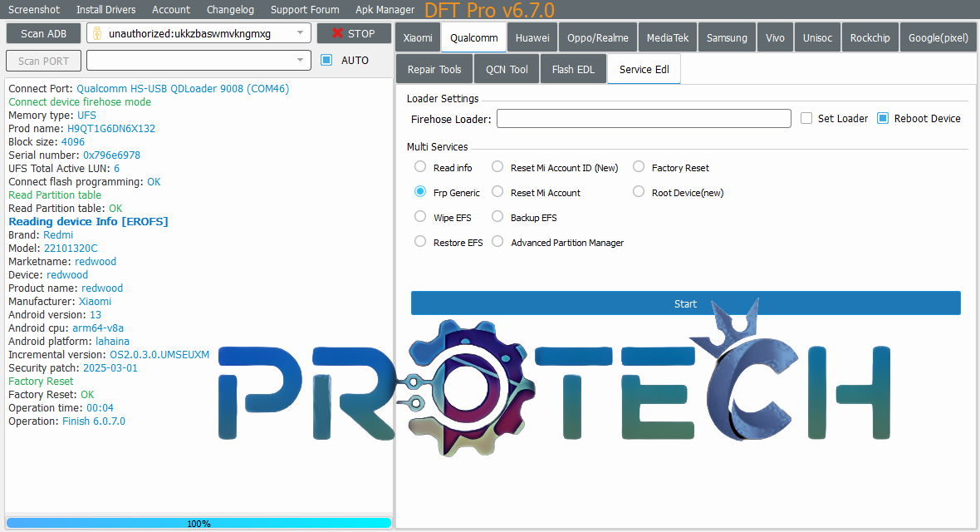Click the DFT Pro v6.7.0 title

coord(489,10)
